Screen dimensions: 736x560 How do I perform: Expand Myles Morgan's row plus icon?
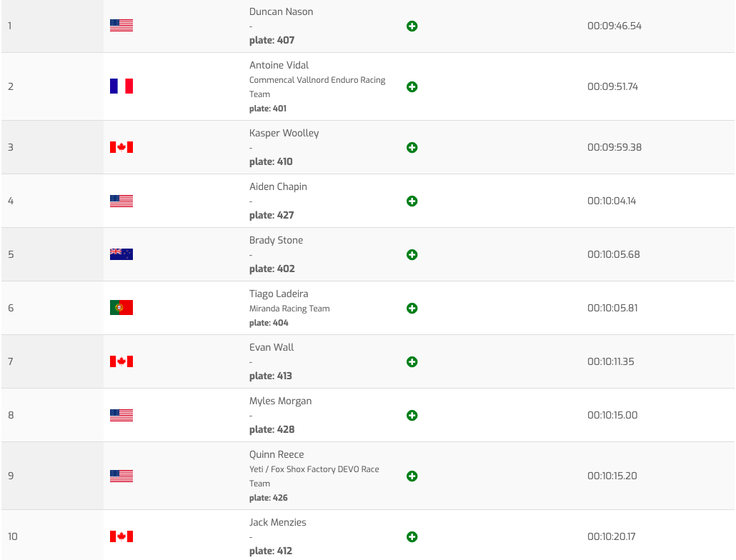click(412, 416)
